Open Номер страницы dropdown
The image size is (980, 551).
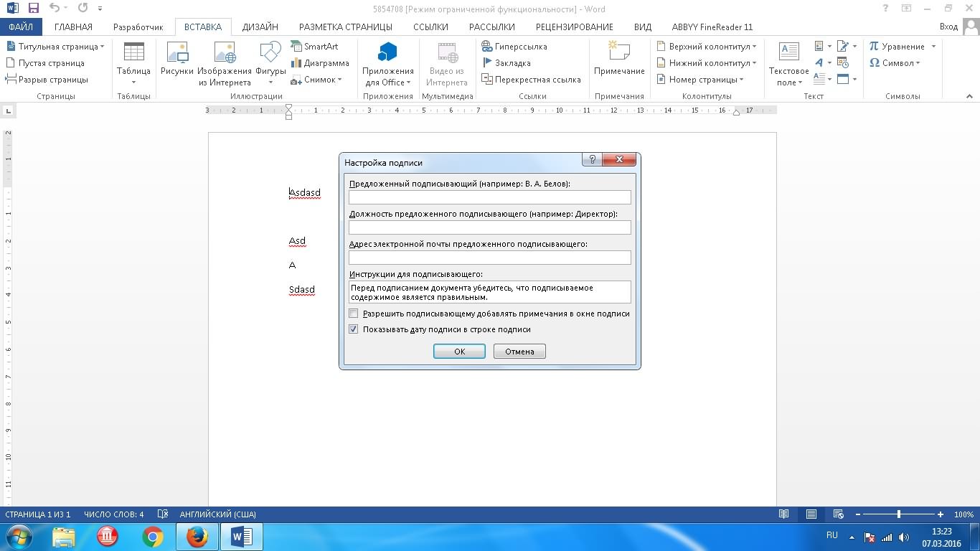tap(700, 79)
